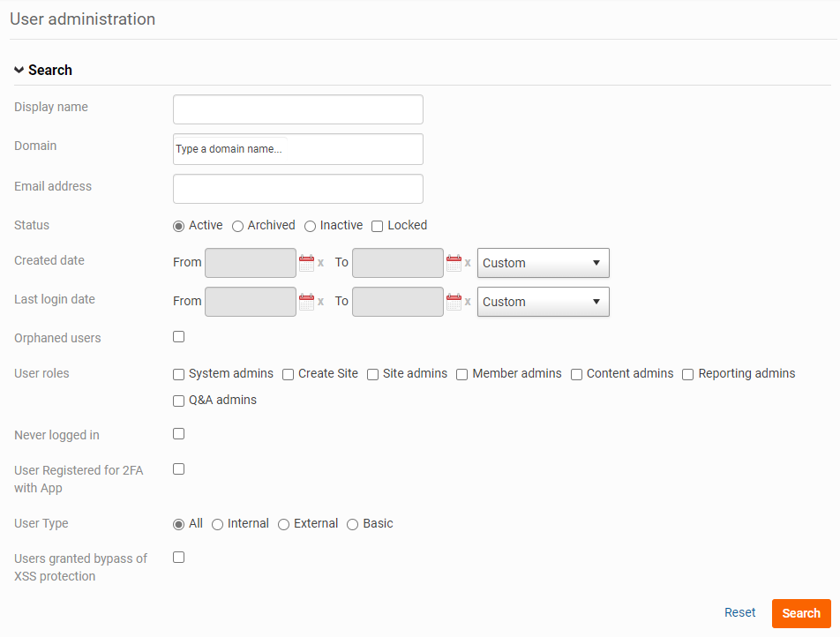This screenshot has height=637, width=840.
Task: Focus the Display name field
Action: pyautogui.click(x=297, y=109)
